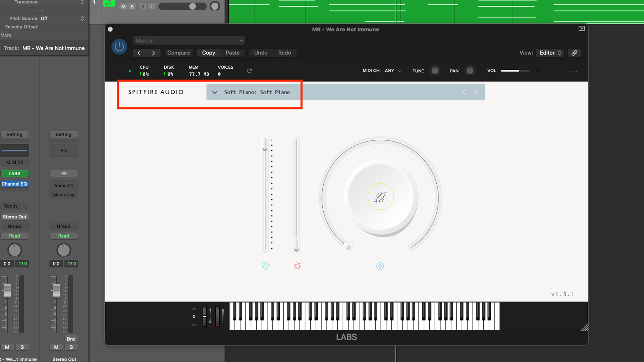Click the plugin link chain icon
The width and height of the screenshot is (644, 362).
tap(574, 53)
